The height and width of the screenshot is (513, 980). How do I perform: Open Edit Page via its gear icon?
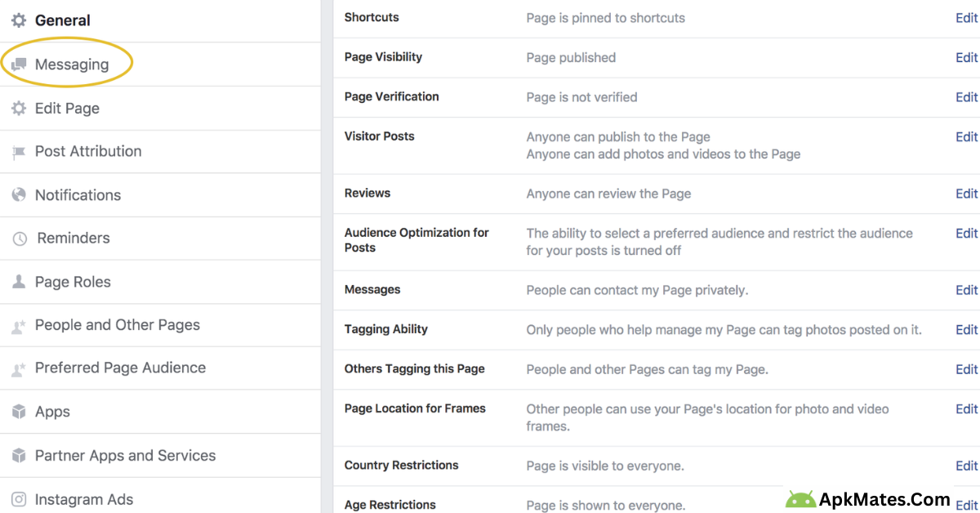click(18, 108)
